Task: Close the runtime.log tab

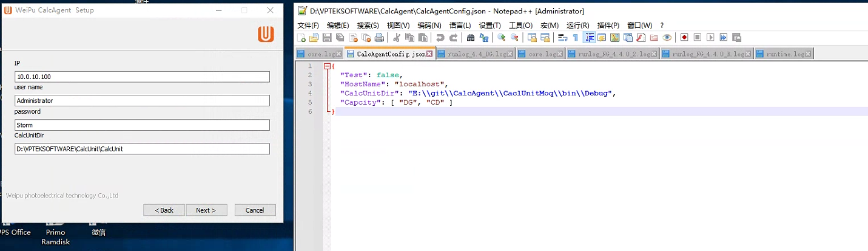Action: coord(808,54)
